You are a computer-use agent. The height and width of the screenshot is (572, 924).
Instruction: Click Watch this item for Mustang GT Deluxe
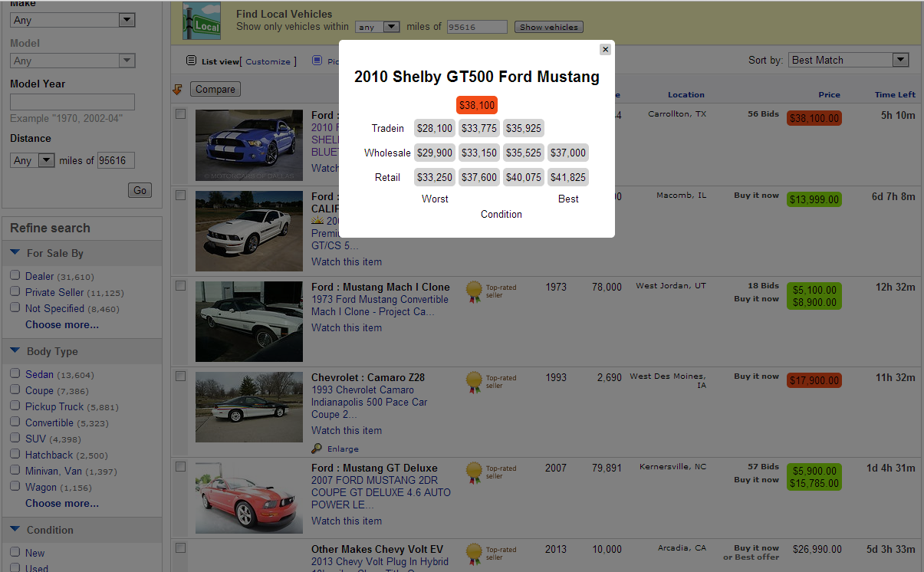tap(347, 521)
